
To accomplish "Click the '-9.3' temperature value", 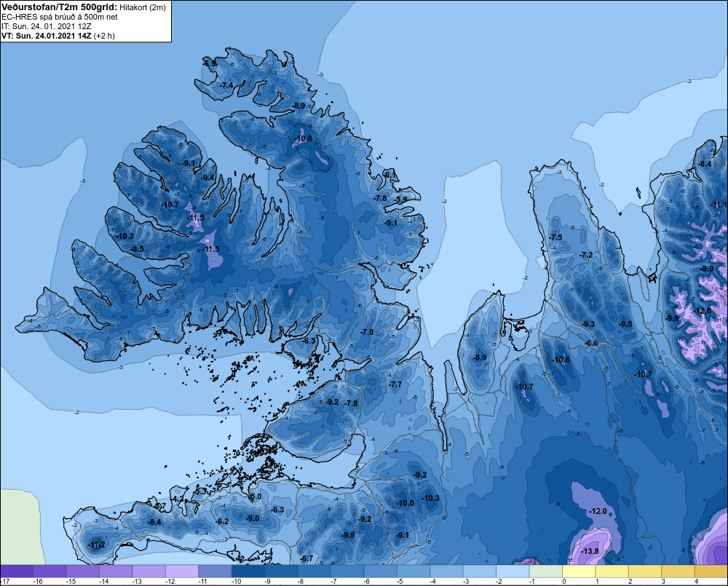I will click(x=589, y=324).
